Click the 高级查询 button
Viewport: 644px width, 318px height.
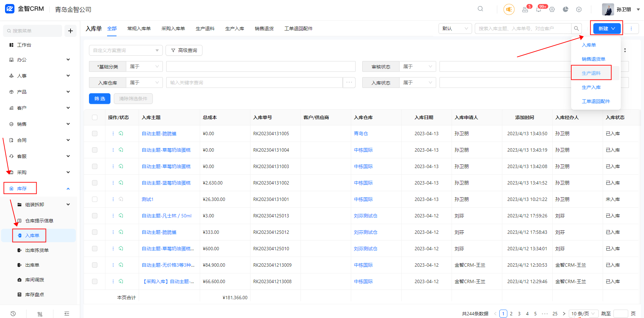point(184,50)
